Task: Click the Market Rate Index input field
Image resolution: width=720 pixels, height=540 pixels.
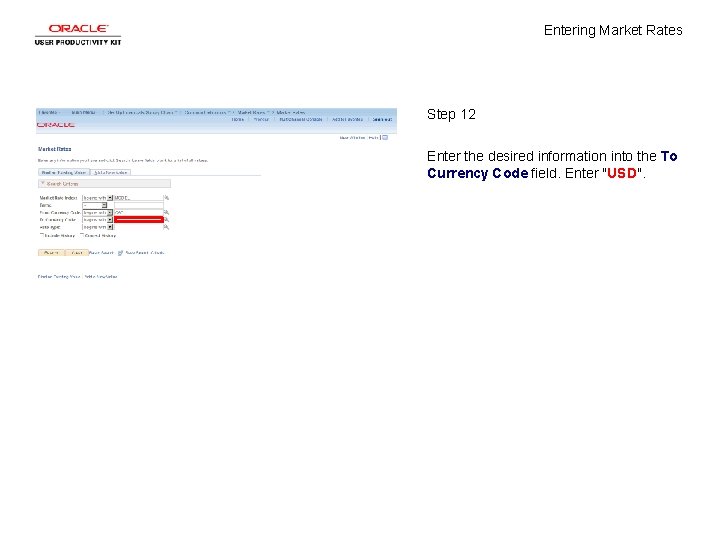Action: click(x=139, y=198)
